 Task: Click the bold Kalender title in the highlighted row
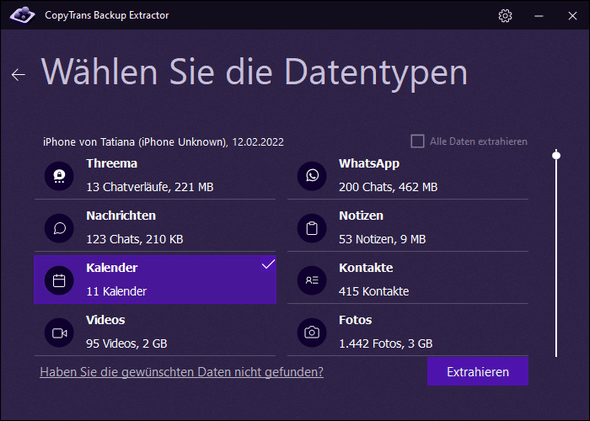tap(112, 268)
